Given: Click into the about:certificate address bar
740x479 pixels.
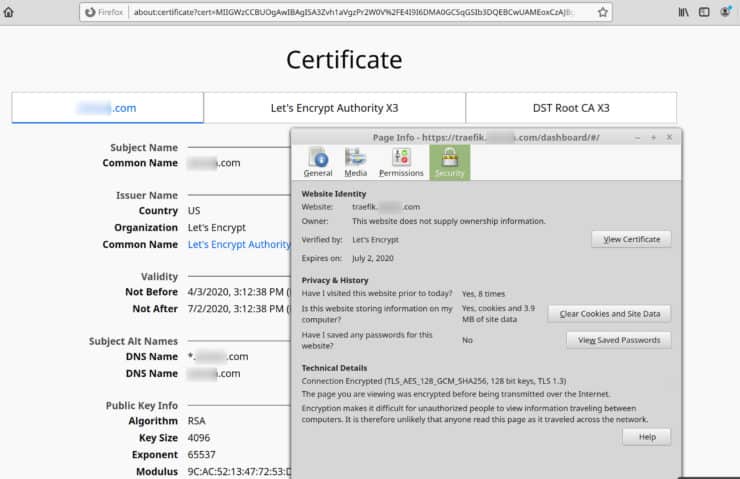Looking at the screenshot, I should tap(350, 13).
